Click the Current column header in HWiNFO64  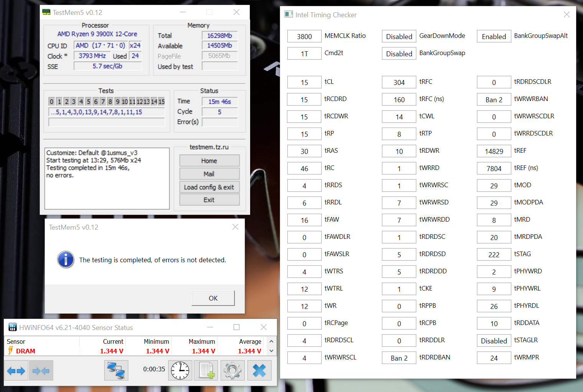[113, 341]
